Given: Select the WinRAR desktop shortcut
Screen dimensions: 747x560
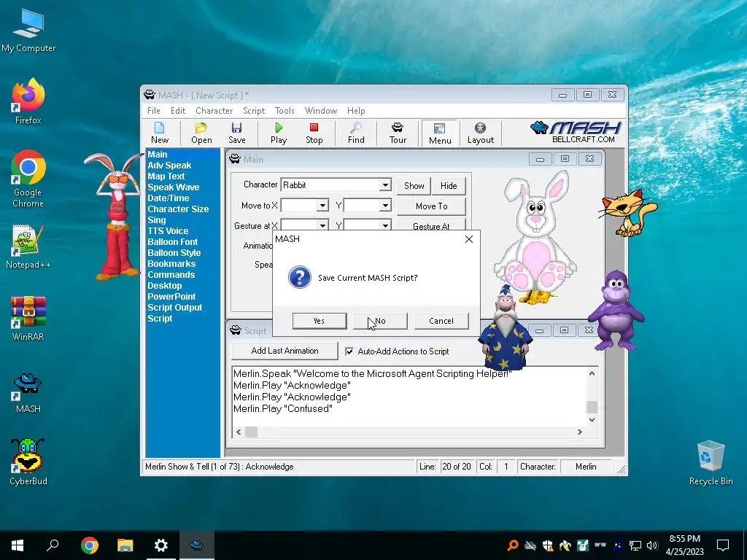Looking at the screenshot, I should click(x=28, y=319).
